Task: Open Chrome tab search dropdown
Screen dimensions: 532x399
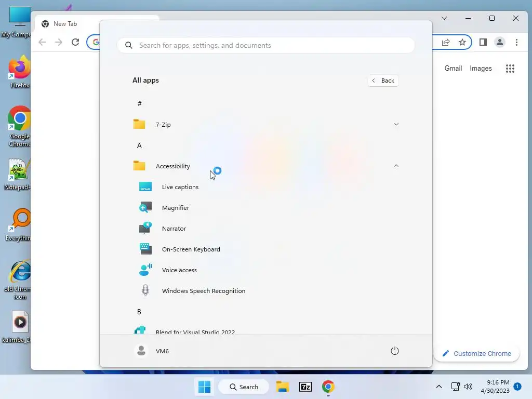Action: (444, 18)
